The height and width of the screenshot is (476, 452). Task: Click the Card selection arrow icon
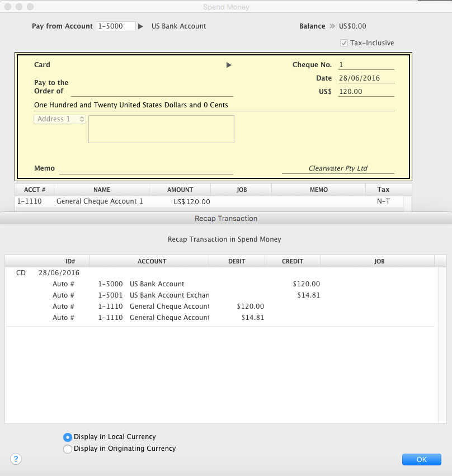coord(228,65)
